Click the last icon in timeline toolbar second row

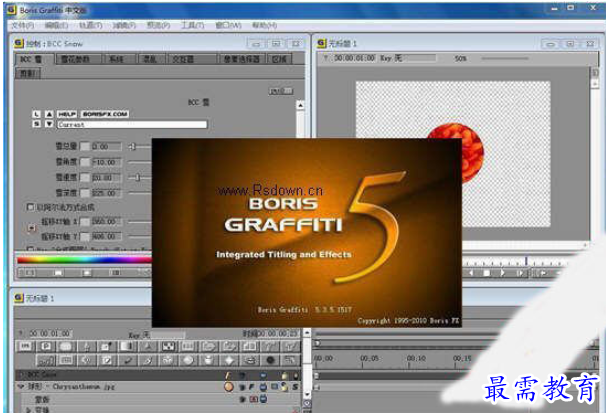click(x=290, y=360)
